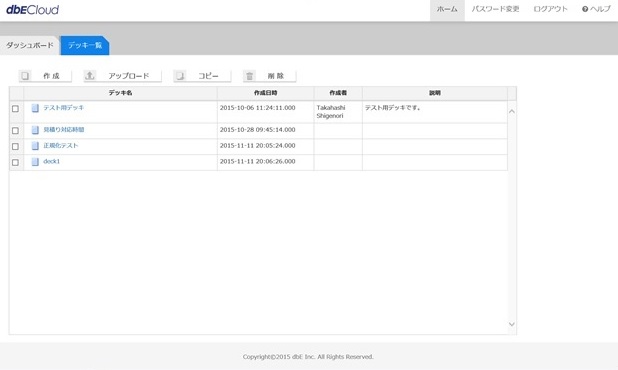Select the date 2015-10-28 09:45:14.000
The height and width of the screenshot is (370, 618).
pos(257,130)
